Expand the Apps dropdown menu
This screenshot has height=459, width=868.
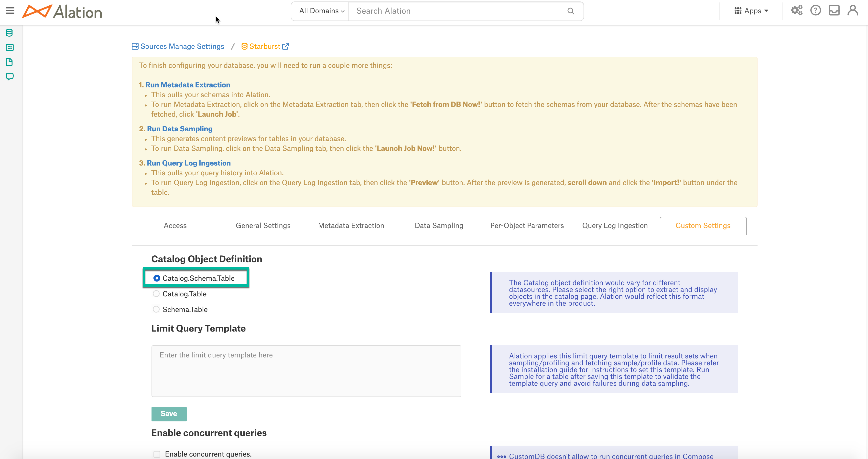click(751, 11)
